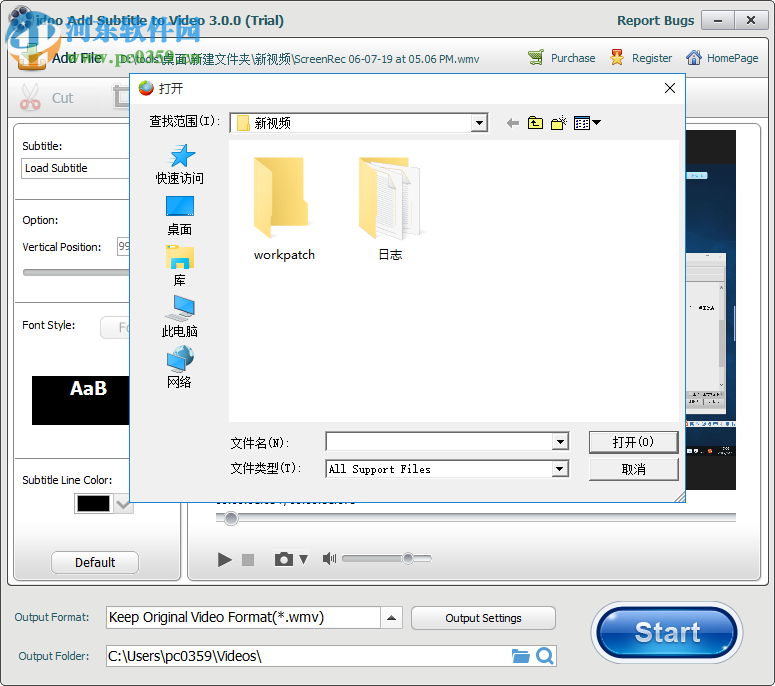
Task: Click the Add File icon
Action: click(x=31, y=58)
